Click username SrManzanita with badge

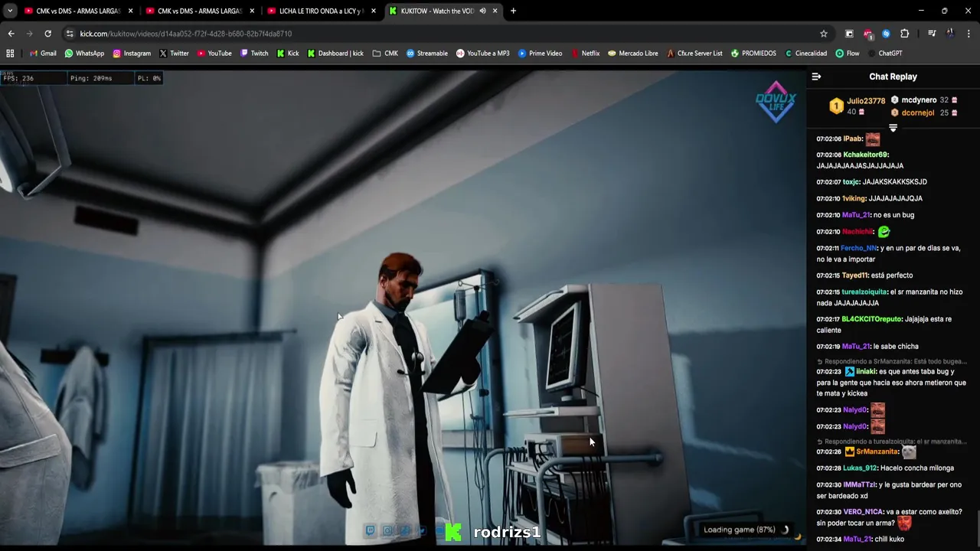(x=876, y=452)
